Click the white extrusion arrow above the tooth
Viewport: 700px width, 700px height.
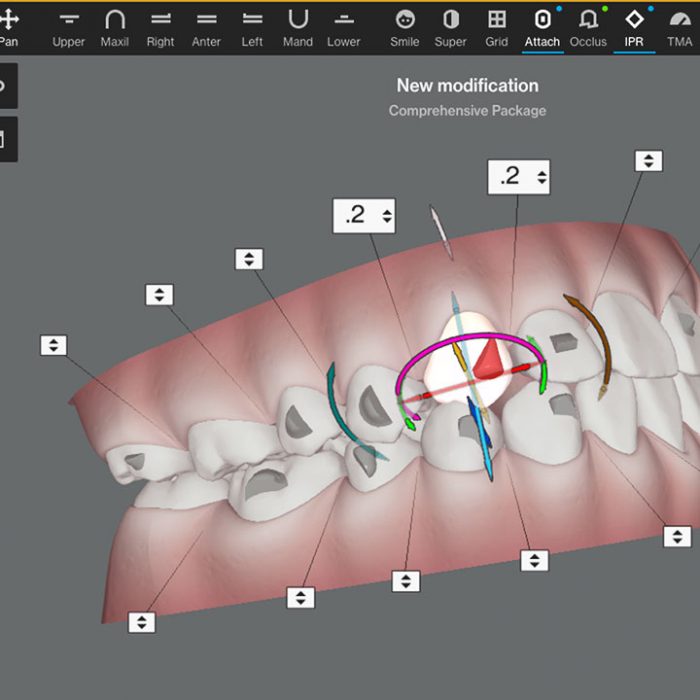(441, 231)
